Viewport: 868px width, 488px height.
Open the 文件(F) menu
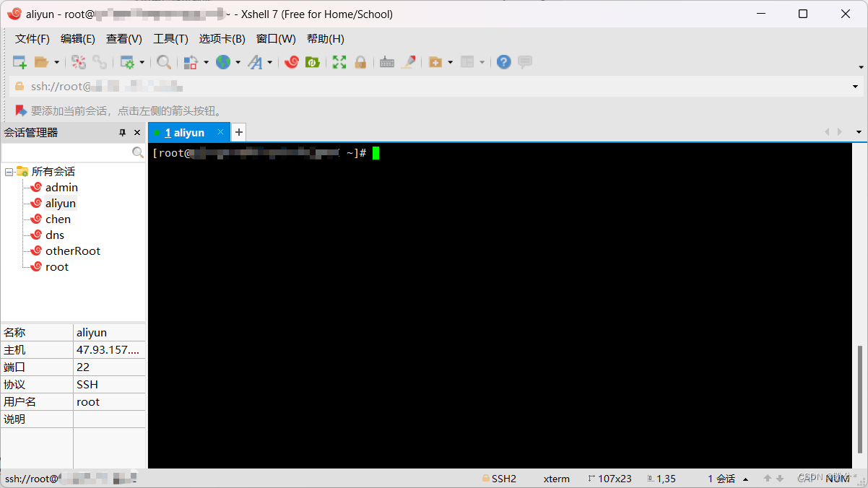(32, 39)
